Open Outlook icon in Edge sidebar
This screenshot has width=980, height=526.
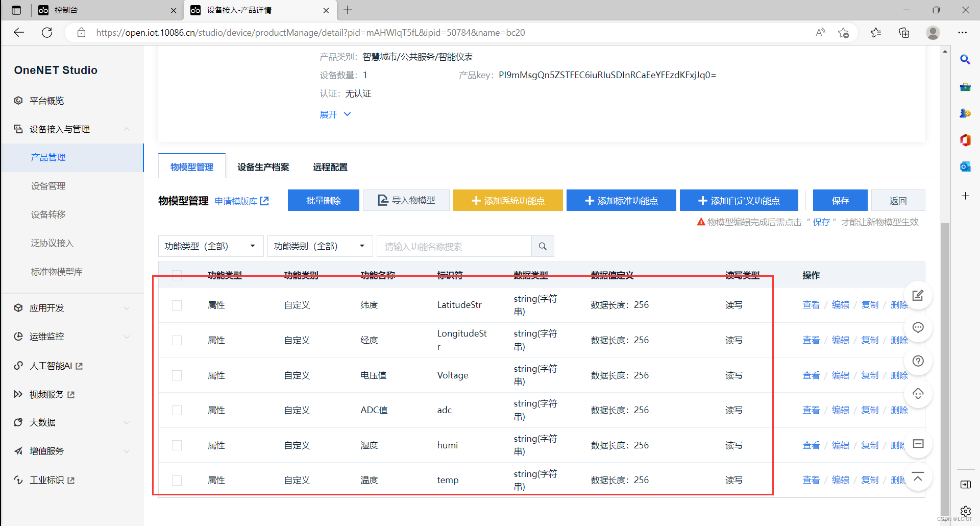click(x=965, y=166)
